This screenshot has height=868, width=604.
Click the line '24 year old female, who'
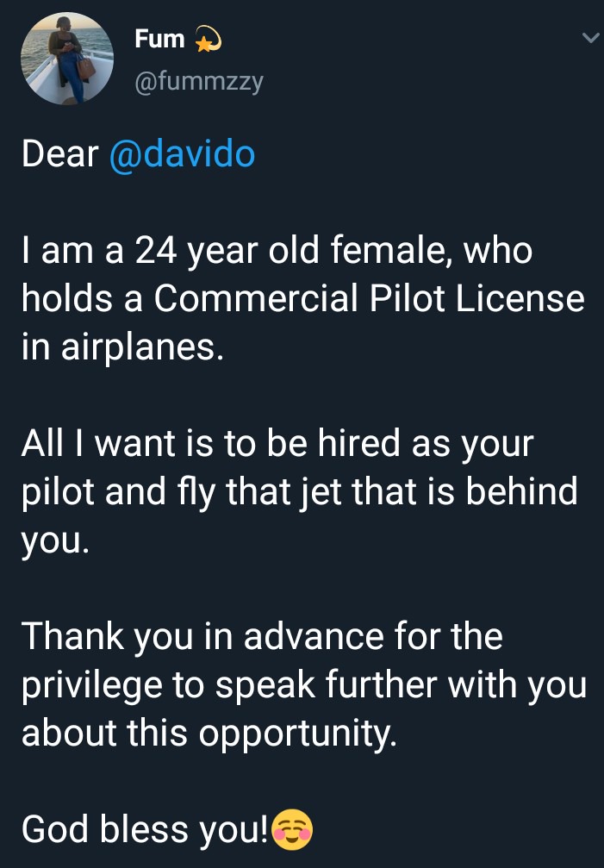(333, 252)
